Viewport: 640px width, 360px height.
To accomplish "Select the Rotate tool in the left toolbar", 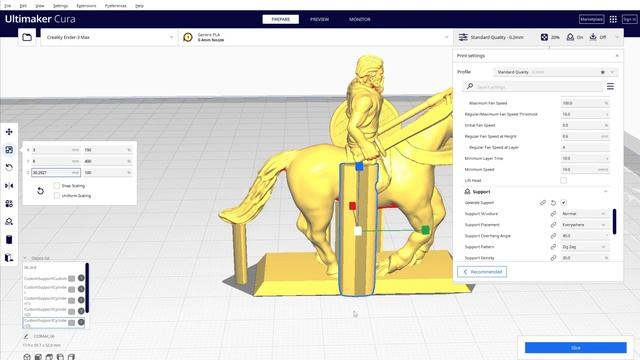I will [x=9, y=168].
